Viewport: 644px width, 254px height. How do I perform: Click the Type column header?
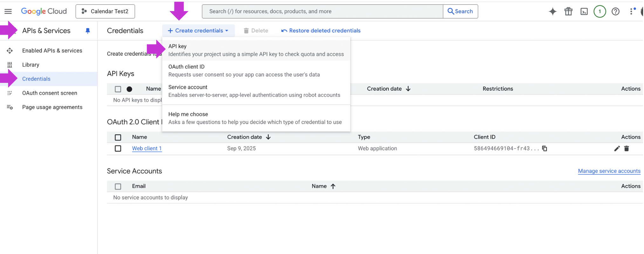tap(364, 137)
